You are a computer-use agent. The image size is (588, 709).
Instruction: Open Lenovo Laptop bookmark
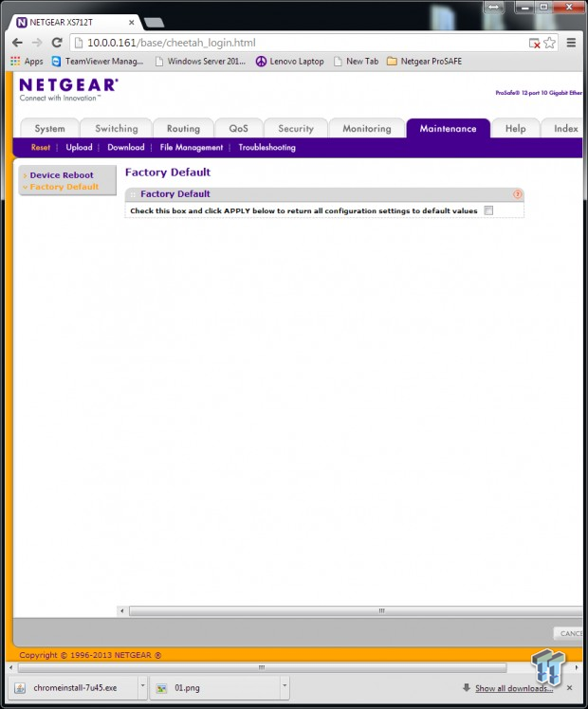[290, 61]
